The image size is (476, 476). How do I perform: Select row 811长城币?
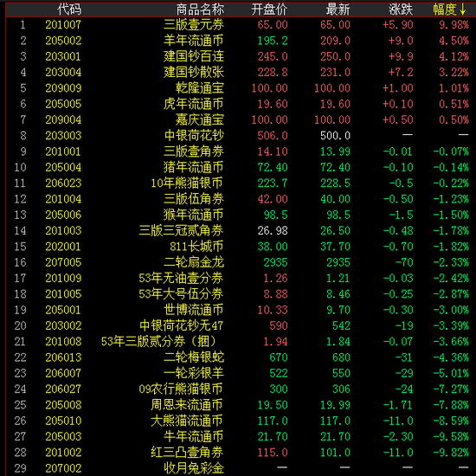(x=241, y=247)
